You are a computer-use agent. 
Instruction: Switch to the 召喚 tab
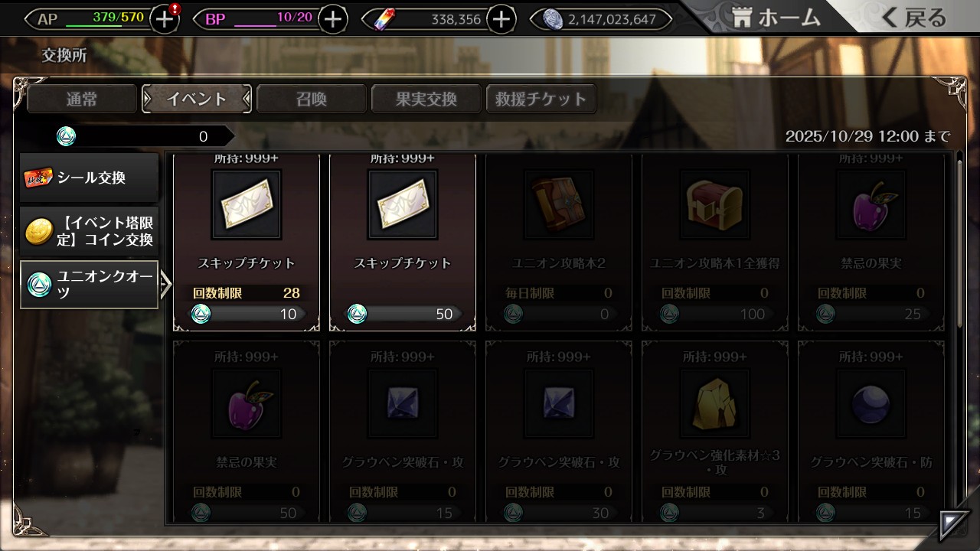312,99
